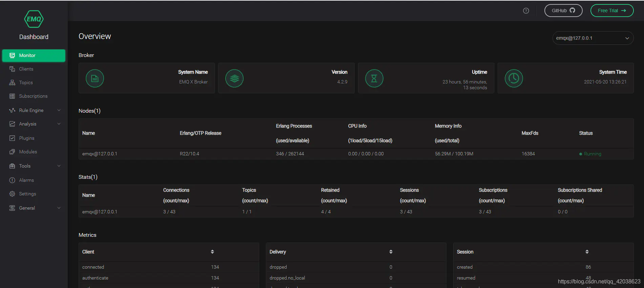This screenshot has width=644, height=288.
Task: Sort the Client metrics table
Action: [212, 252]
